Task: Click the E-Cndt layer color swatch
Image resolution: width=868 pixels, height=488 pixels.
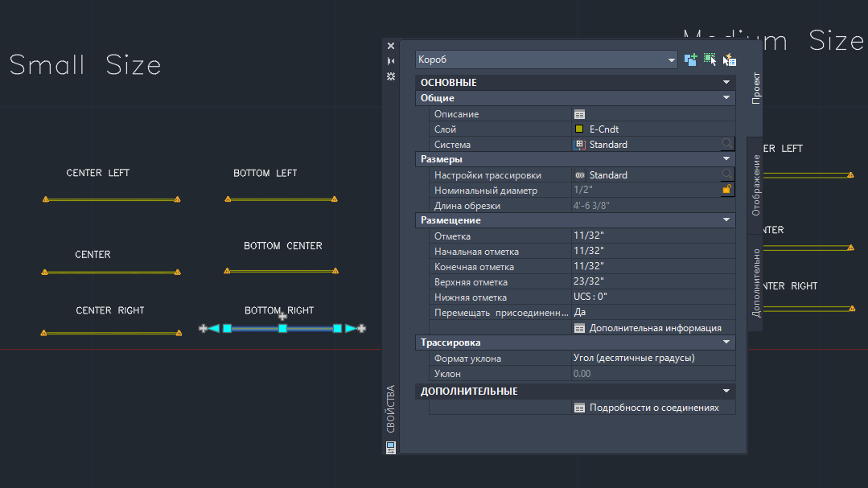Action: tap(579, 129)
